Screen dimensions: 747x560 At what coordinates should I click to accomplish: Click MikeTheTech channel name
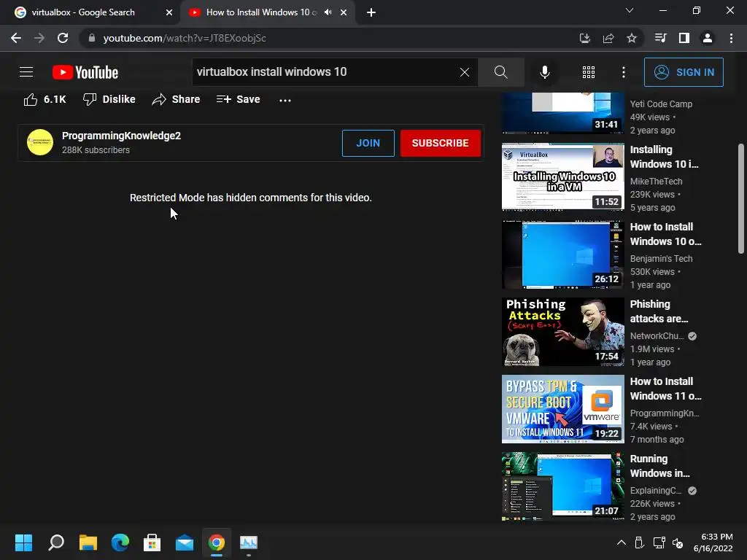pyautogui.click(x=656, y=182)
